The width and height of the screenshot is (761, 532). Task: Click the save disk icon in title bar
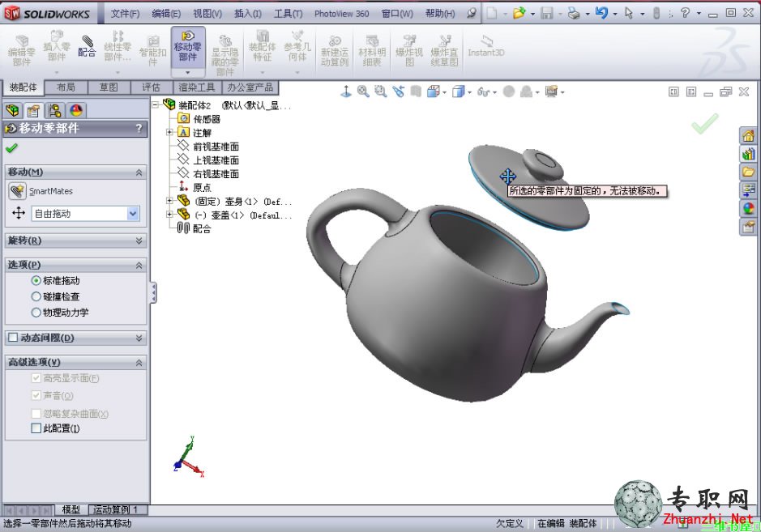[x=547, y=13]
